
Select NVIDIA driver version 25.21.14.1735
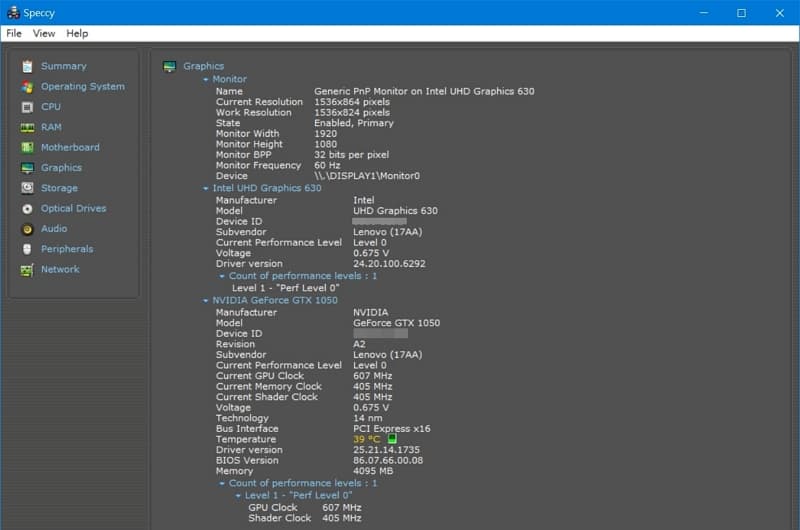pos(386,450)
